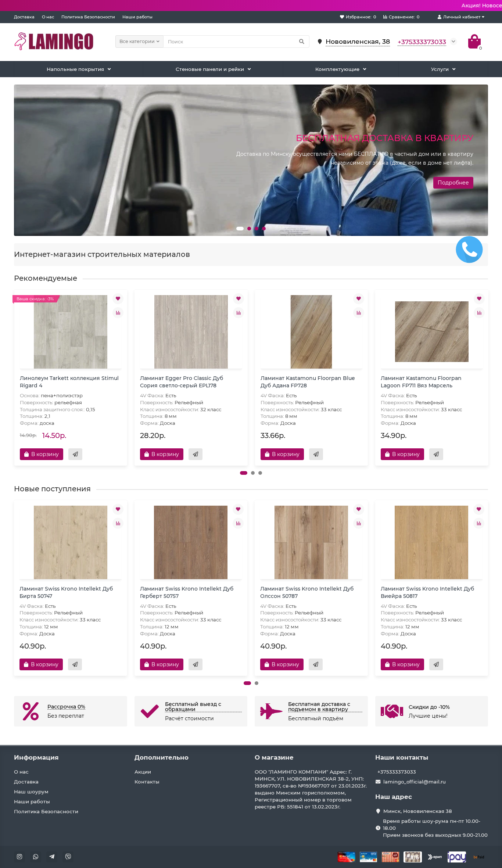502x868 pixels.
Task: Open the Напольные покрытия menu
Action: 79,69
